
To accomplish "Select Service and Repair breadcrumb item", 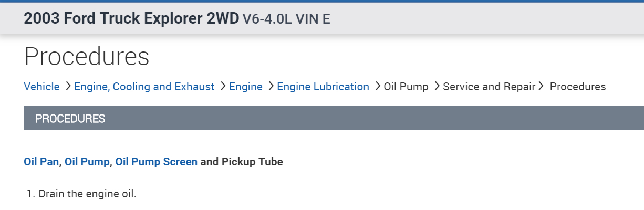I will [x=489, y=87].
